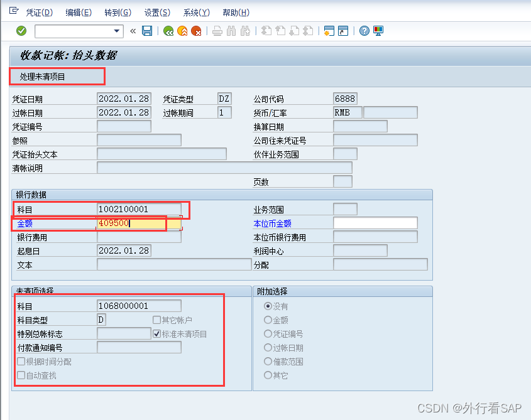Click the 凭证抬头文本 input field
This screenshot has height=420, width=531.
tap(162, 154)
